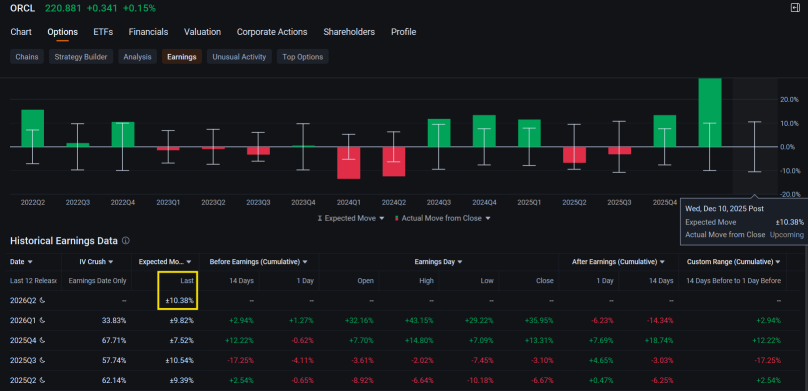Screen dimensions: 808x391
Task: Select the Analysis sub-tab
Action: coord(137,57)
